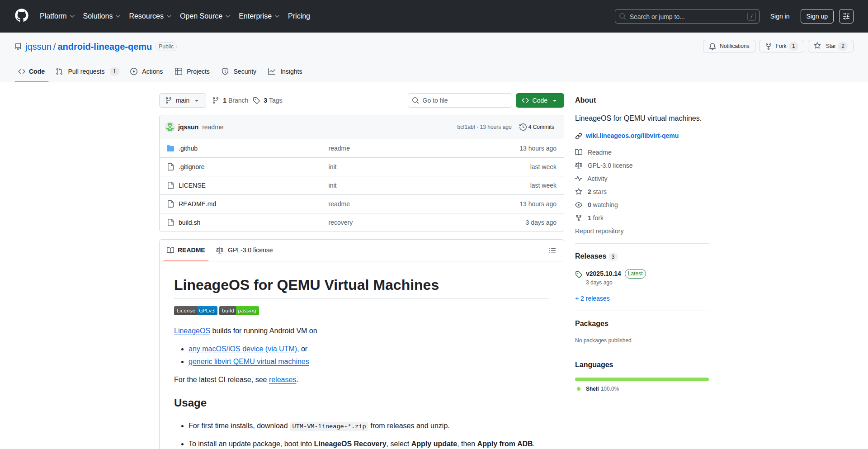Expand the green Code dropdown button

[539, 100]
